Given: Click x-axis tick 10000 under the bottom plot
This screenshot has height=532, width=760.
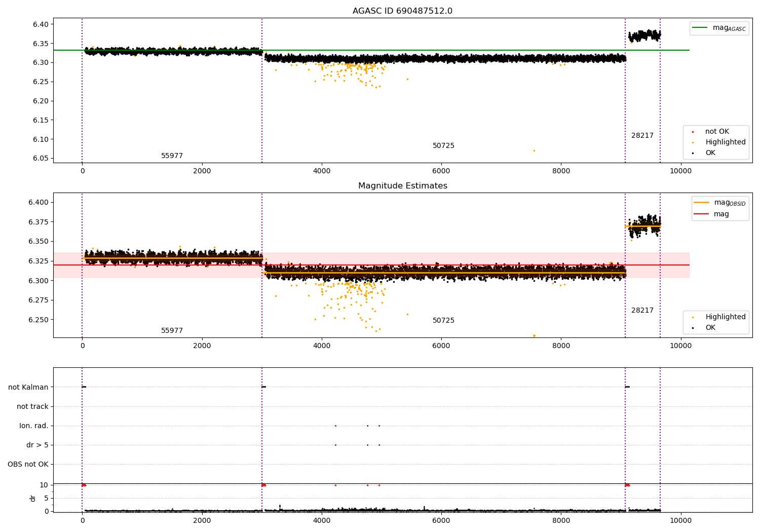Looking at the screenshot, I should point(680,521).
